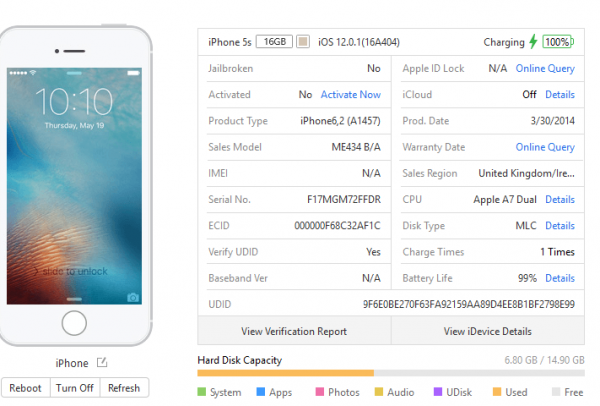Open Online Query for Apple ID Lock
This screenshot has width=600, height=406.
click(545, 68)
